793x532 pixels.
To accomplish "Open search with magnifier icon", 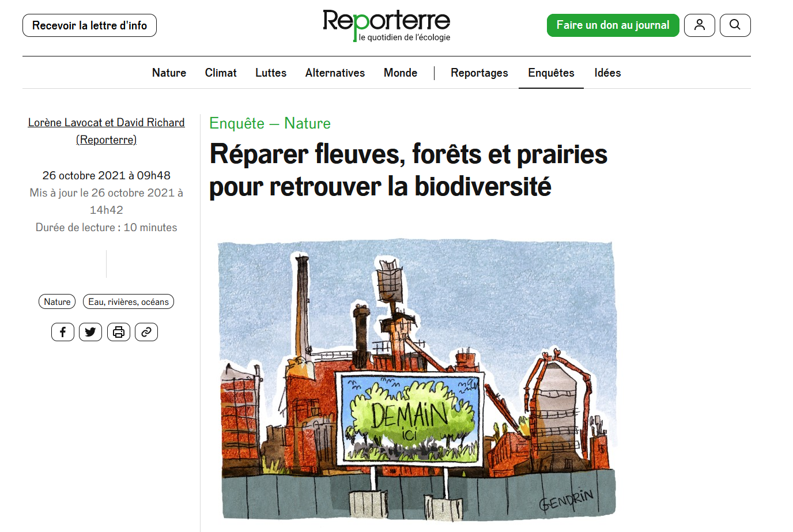I will click(x=735, y=25).
